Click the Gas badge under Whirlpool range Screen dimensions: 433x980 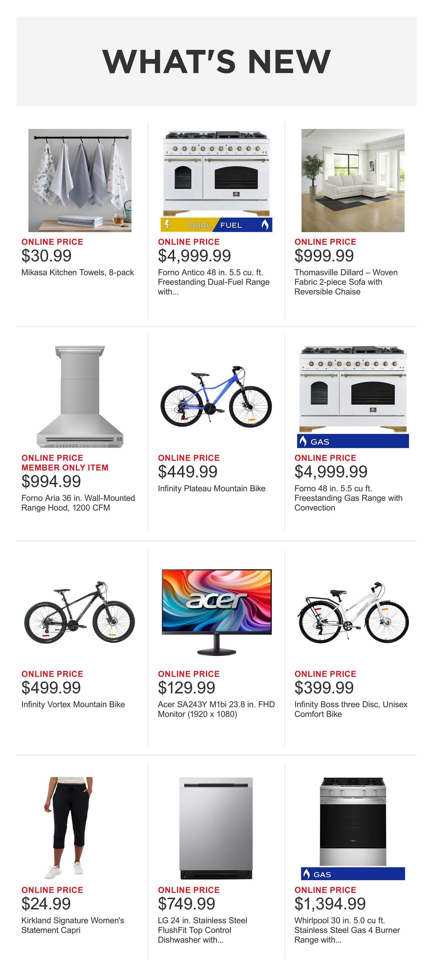[353, 874]
